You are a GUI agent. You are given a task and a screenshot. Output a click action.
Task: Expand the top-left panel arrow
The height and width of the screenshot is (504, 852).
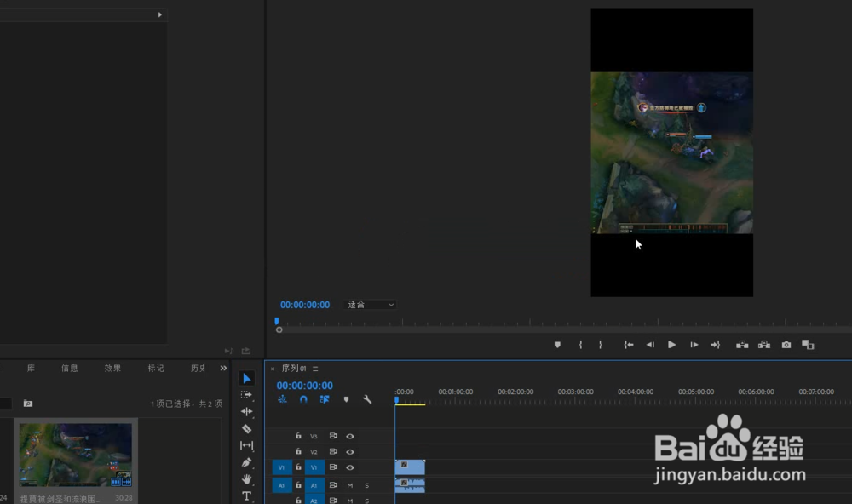point(160,14)
